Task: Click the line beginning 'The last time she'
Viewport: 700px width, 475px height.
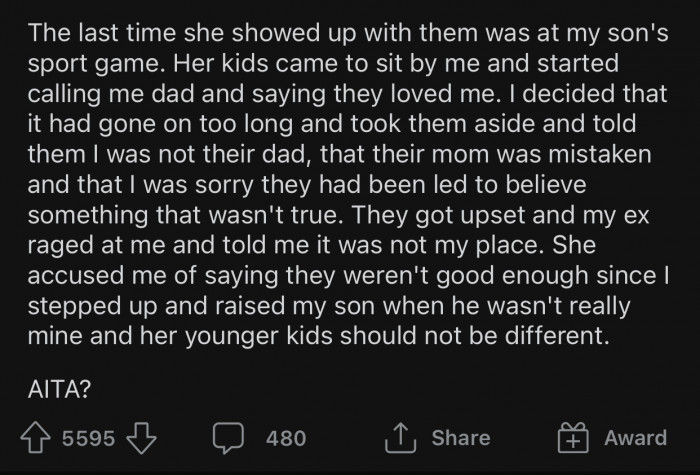Action: pos(348,33)
